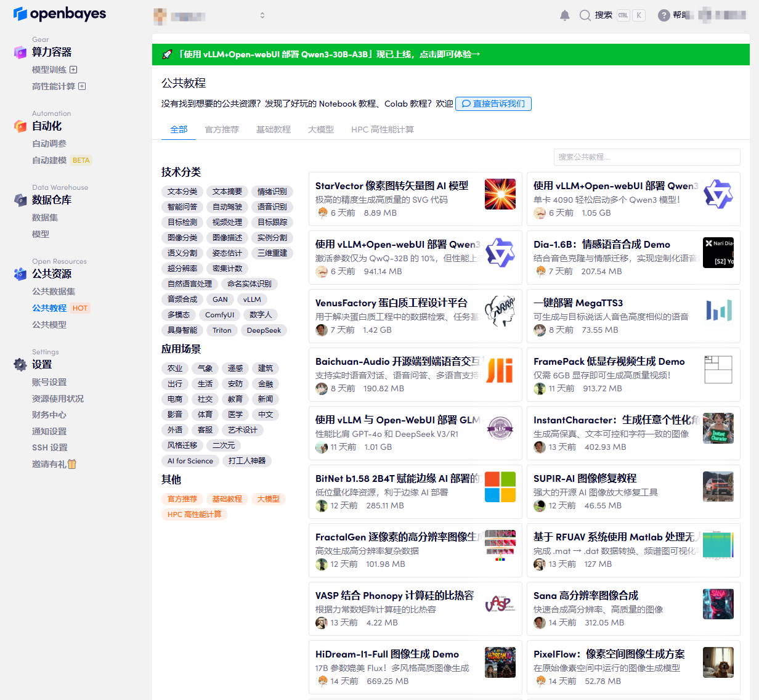This screenshot has width=759, height=700.
Task: Click the MegaTTS3 bar chart icon
Action: (718, 311)
